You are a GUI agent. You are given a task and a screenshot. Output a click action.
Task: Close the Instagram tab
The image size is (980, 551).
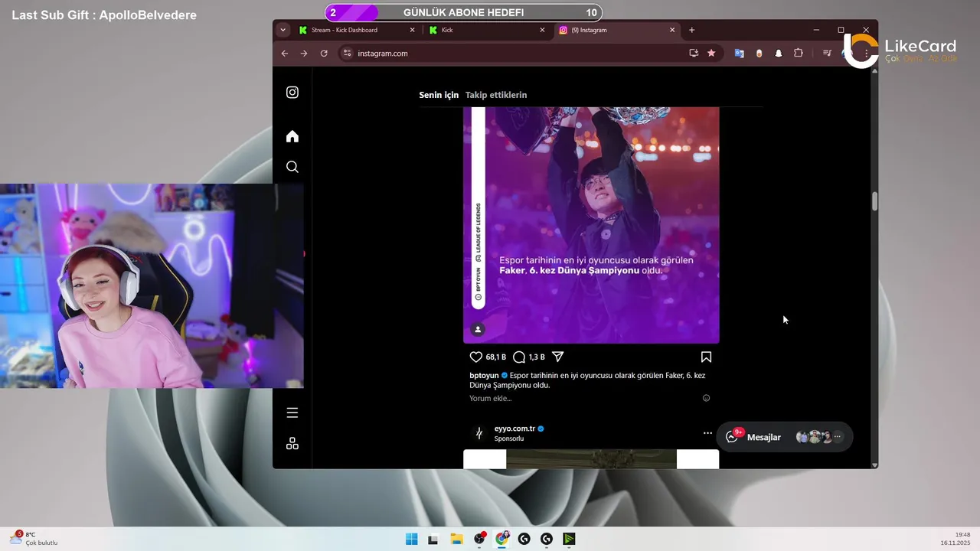(673, 30)
